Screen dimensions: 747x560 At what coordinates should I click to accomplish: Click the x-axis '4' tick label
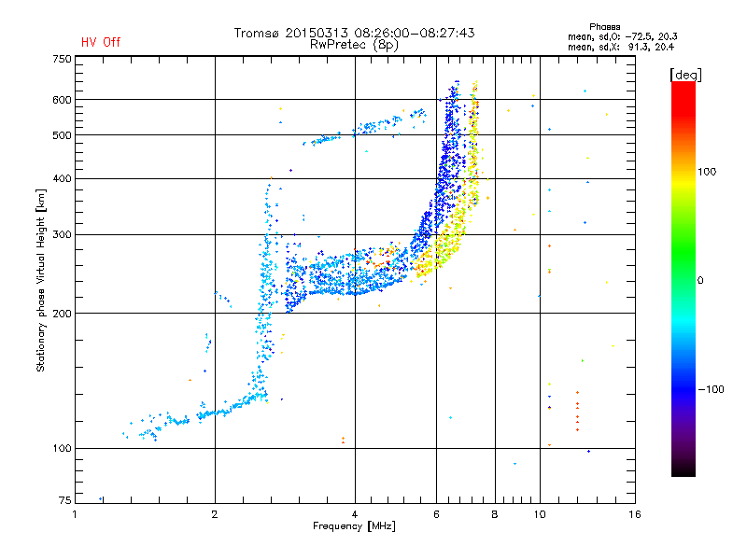click(355, 514)
